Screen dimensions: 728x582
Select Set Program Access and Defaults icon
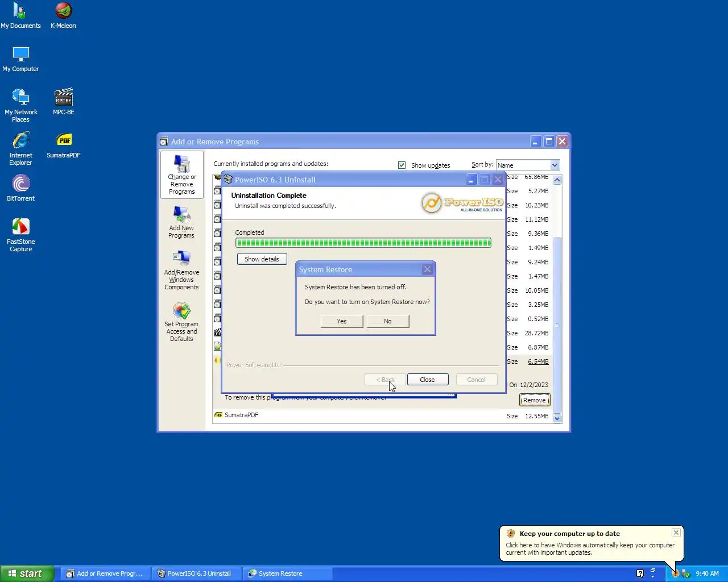181,322
